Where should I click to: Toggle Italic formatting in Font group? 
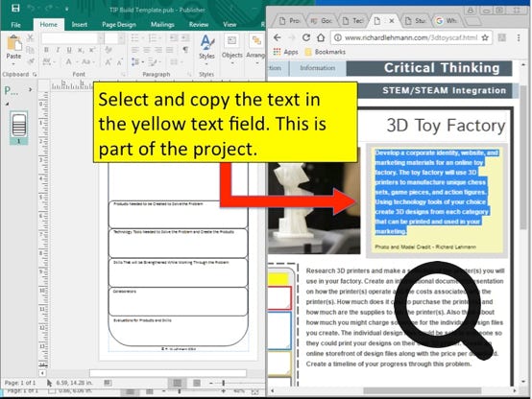(58, 50)
